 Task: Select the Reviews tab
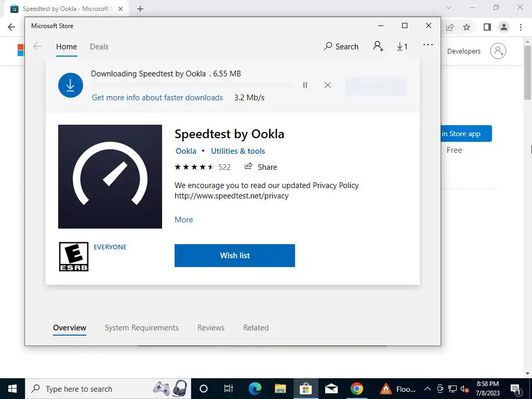pyautogui.click(x=211, y=328)
